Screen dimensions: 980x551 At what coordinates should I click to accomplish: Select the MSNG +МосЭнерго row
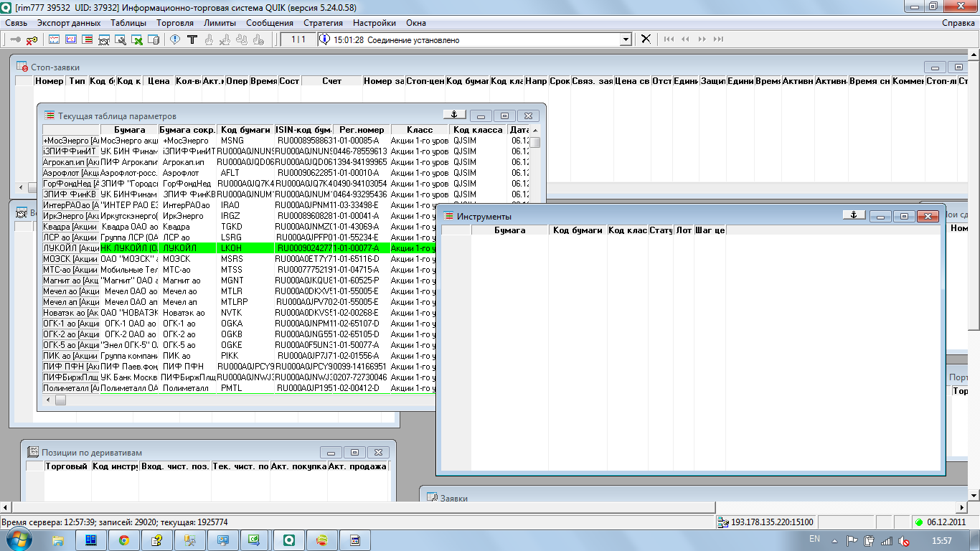[x=287, y=141]
